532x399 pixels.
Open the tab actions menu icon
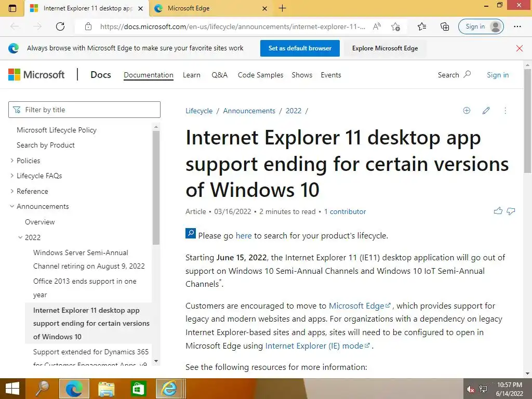pyautogui.click(x=12, y=8)
